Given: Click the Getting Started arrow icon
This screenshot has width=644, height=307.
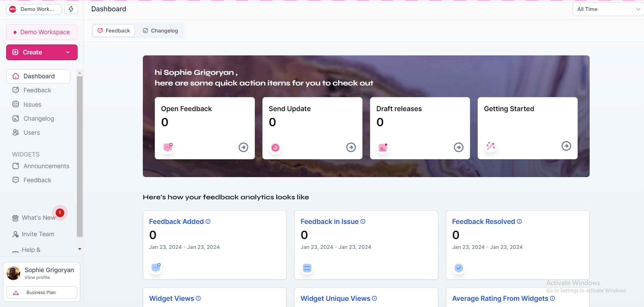Looking at the screenshot, I should 566,146.
